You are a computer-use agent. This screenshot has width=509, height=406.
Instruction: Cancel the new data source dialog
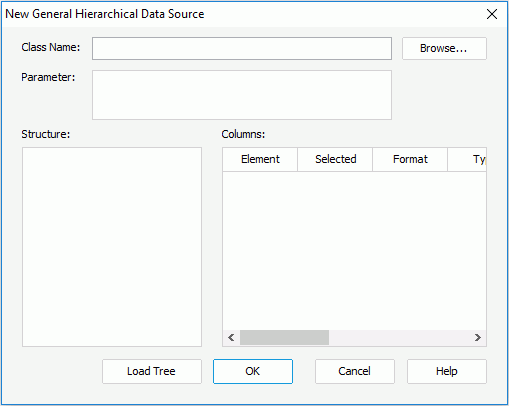coord(355,371)
